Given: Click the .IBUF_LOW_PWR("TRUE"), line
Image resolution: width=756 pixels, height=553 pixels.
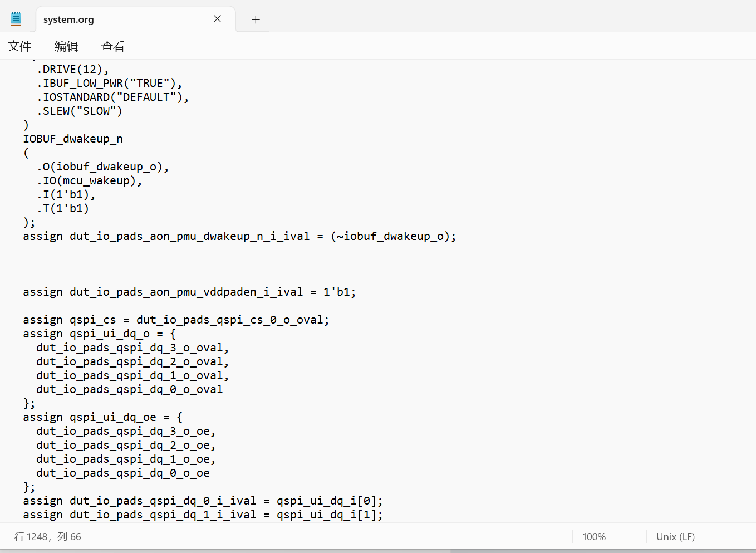Looking at the screenshot, I should tap(110, 83).
